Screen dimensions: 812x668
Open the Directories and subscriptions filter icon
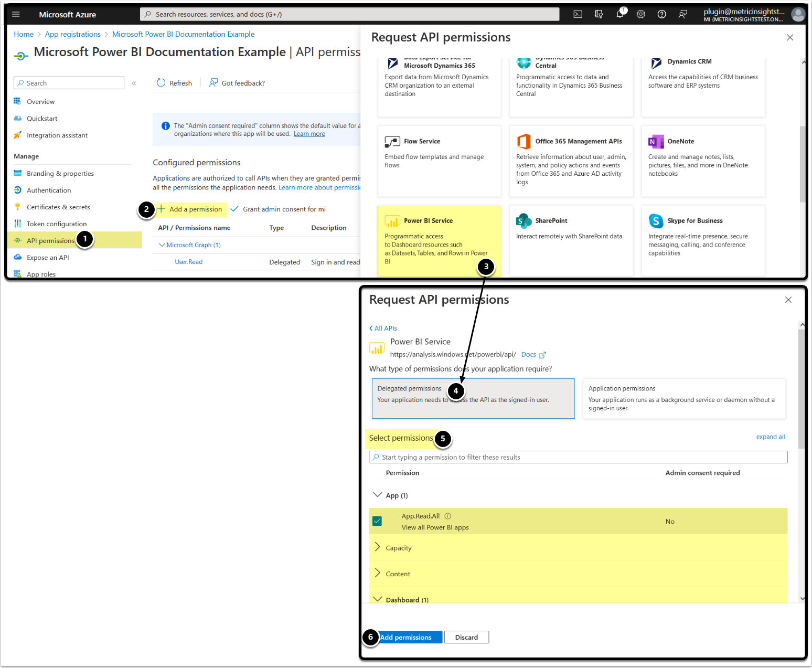pos(599,15)
